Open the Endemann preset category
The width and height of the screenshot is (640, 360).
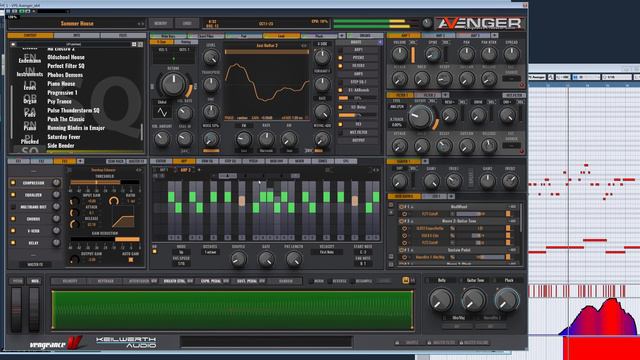(x=29, y=60)
